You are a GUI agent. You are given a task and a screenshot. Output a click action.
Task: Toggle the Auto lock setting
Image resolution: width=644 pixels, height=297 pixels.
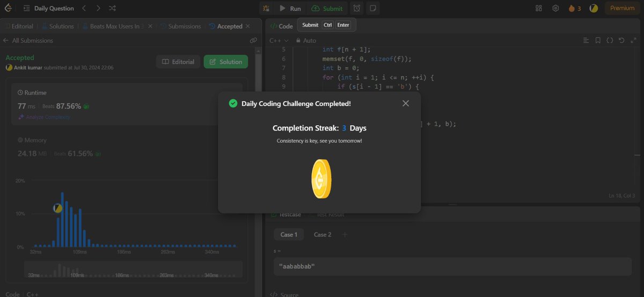coord(306,40)
